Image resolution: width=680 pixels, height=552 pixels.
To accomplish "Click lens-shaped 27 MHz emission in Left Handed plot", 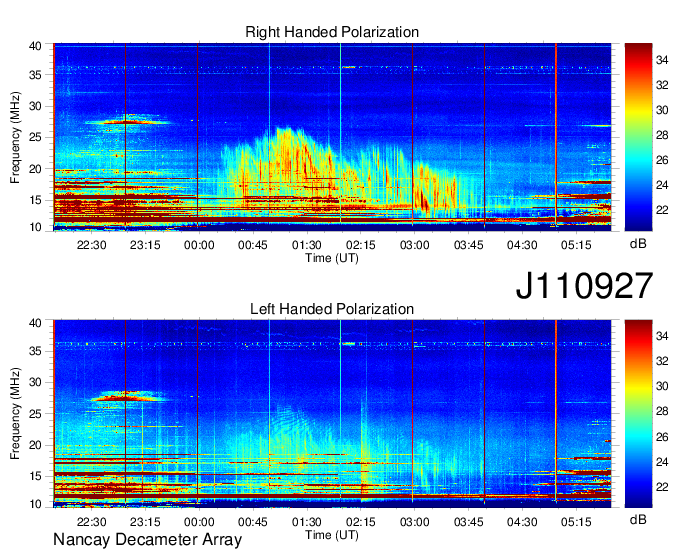I will (x=129, y=396).
